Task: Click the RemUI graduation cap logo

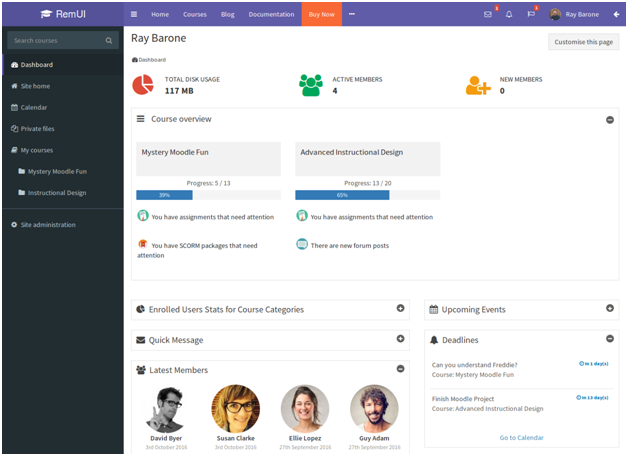Action: (x=46, y=14)
